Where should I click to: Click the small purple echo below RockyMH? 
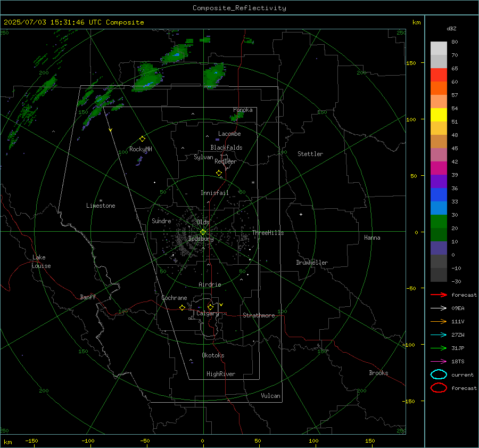pos(139,161)
